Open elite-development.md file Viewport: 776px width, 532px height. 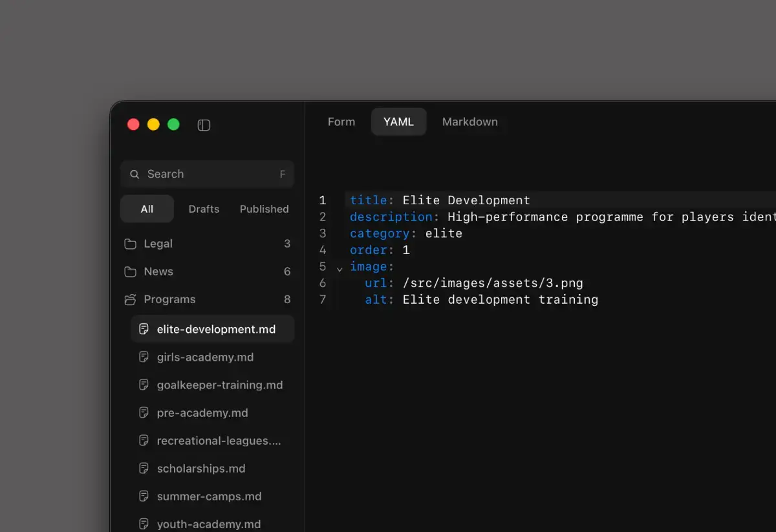(x=212, y=329)
